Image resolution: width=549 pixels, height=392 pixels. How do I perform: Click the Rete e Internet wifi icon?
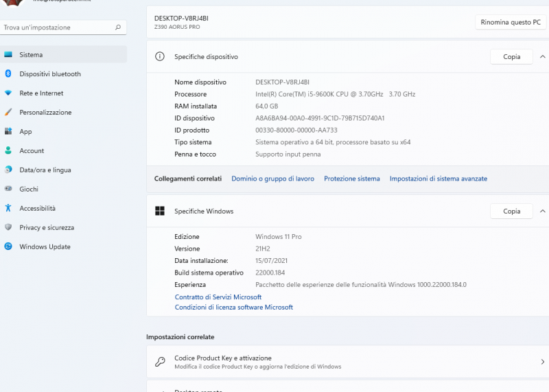(8, 93)
